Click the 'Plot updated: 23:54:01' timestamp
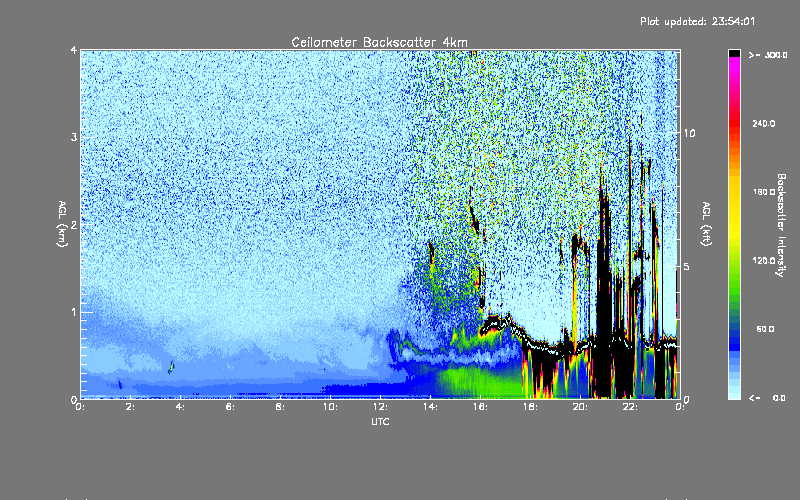 (697, 21)
